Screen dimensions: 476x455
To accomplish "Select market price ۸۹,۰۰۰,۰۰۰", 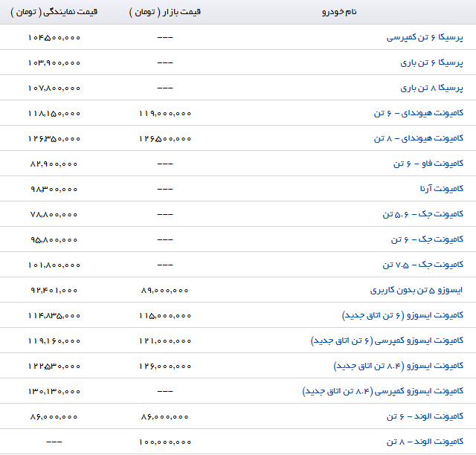I will [164, 290].
